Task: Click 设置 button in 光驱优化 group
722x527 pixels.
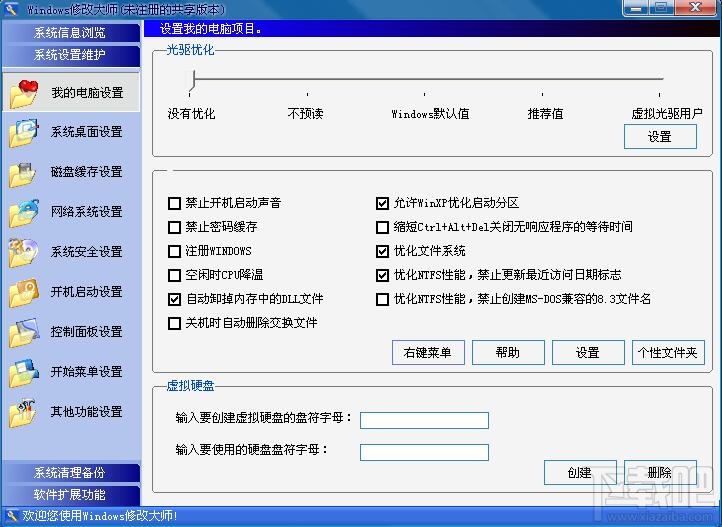Action: (660, 137)
